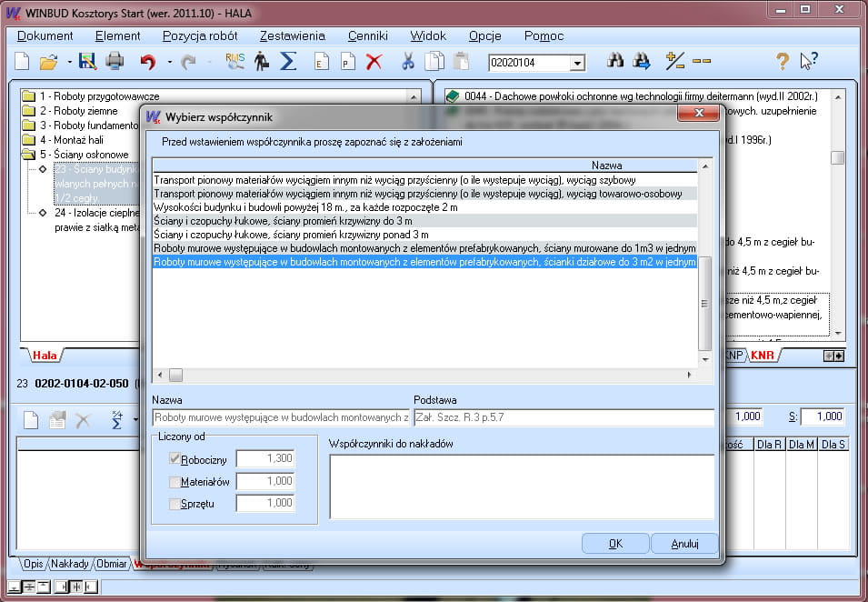Switch to the Nakłady tab

click(x=71, y=564)
